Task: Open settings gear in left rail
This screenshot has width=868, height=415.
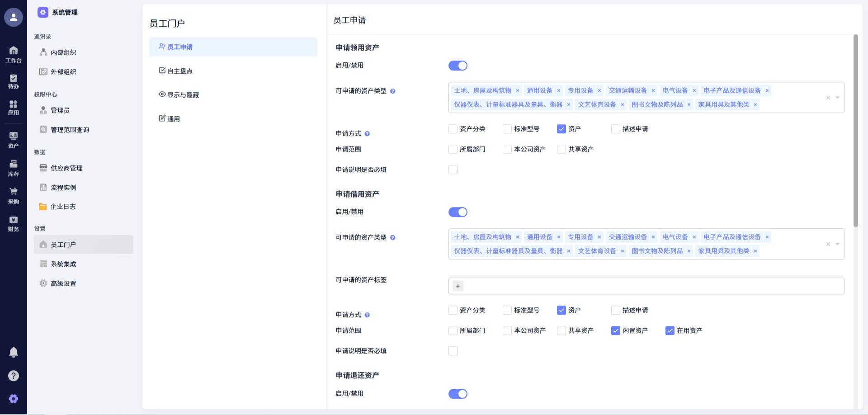Action: pos(14,399)
